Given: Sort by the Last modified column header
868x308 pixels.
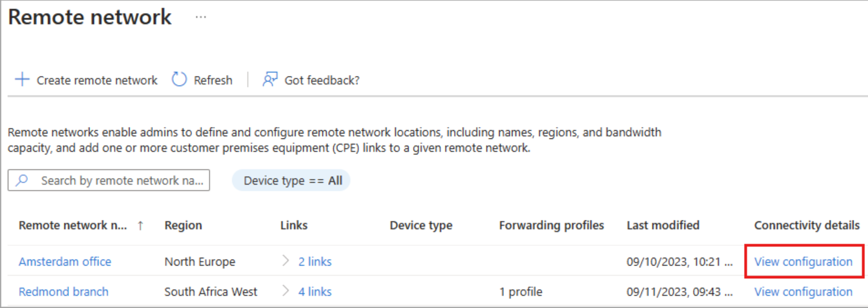Looking at the screenshot, I should (x=663, y=225).
